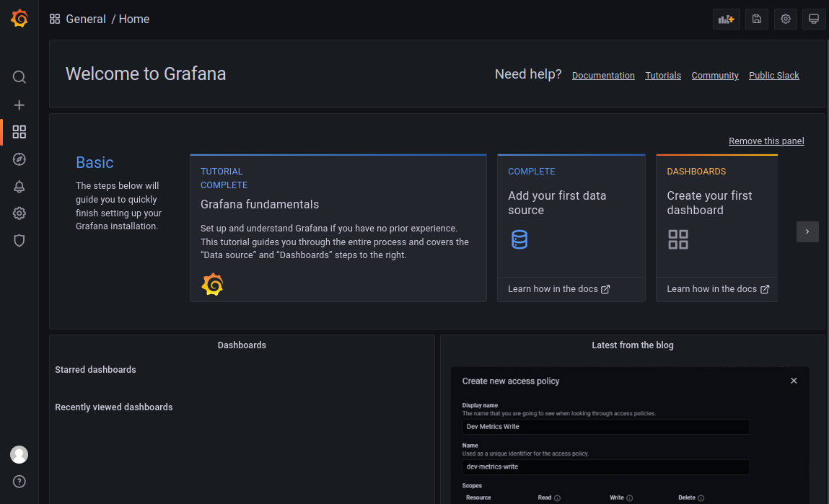Viewport: 829px width, 504px height.
Task: Open the Explore compass icon
Action: pyautogui.click(x=19, y=159)
